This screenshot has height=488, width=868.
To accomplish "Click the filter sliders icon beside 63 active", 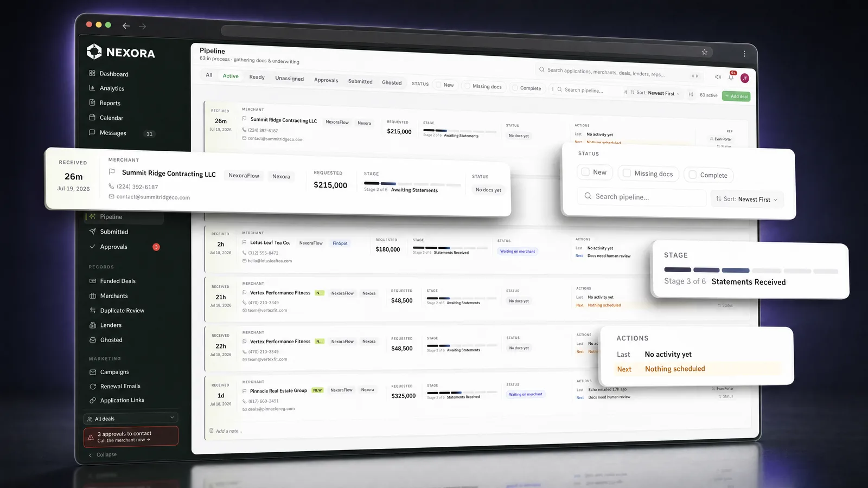I will 691,94.
